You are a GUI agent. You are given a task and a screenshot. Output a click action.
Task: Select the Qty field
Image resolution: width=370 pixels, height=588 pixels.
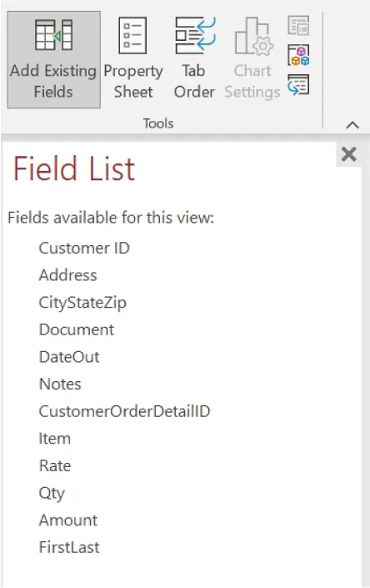[x=52, y=494]
